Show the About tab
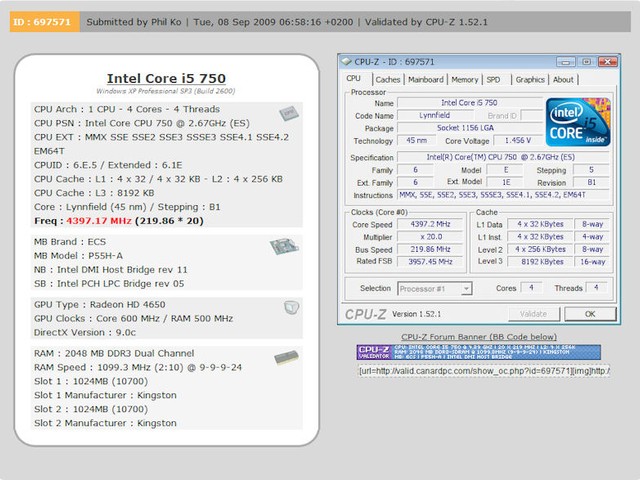This screenshot has width=640, height=480. 564,79
